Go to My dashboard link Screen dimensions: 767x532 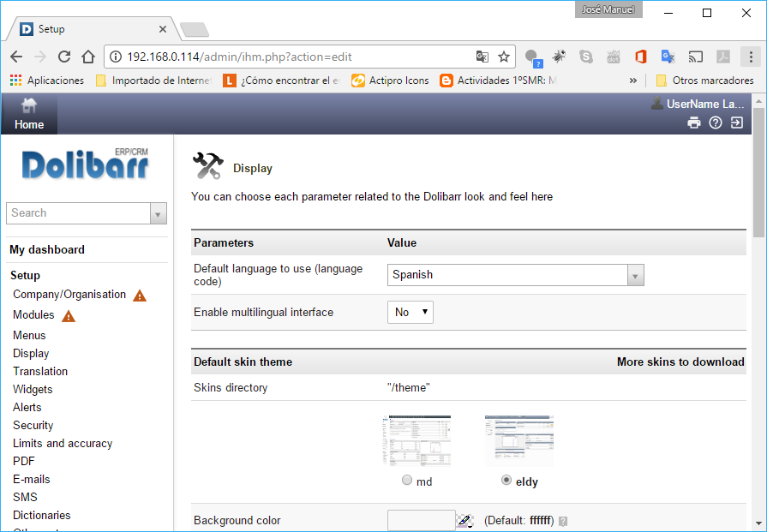pos(47,249)
